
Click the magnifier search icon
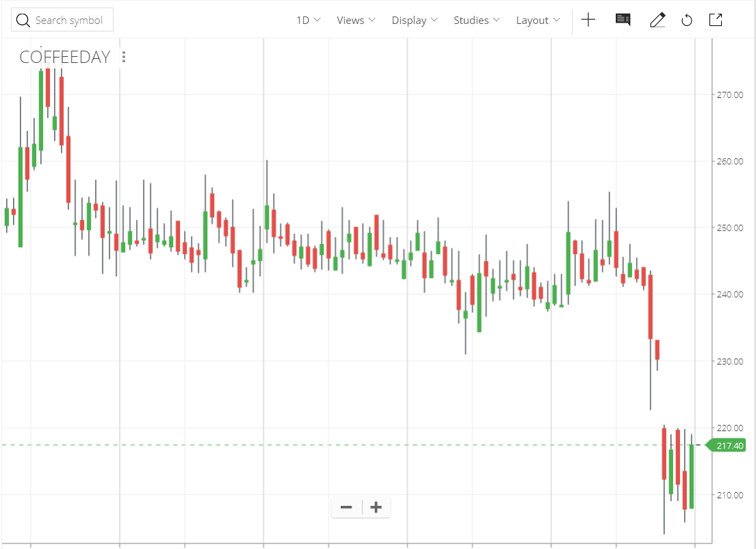click(23, 21)
